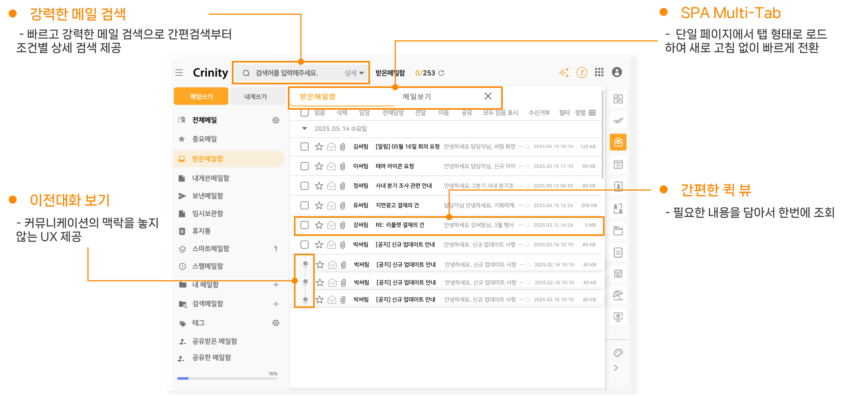Open the folder icon in right sidebar

point(618,231)
